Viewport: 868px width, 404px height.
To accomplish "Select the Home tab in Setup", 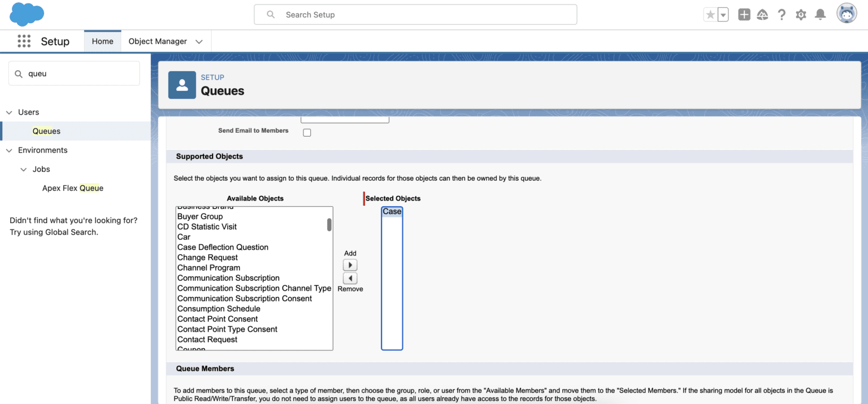I will (102, 41).
